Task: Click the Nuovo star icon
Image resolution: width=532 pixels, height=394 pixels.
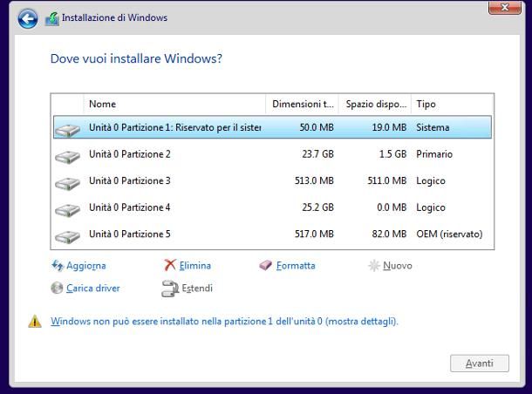Action: 375,266
